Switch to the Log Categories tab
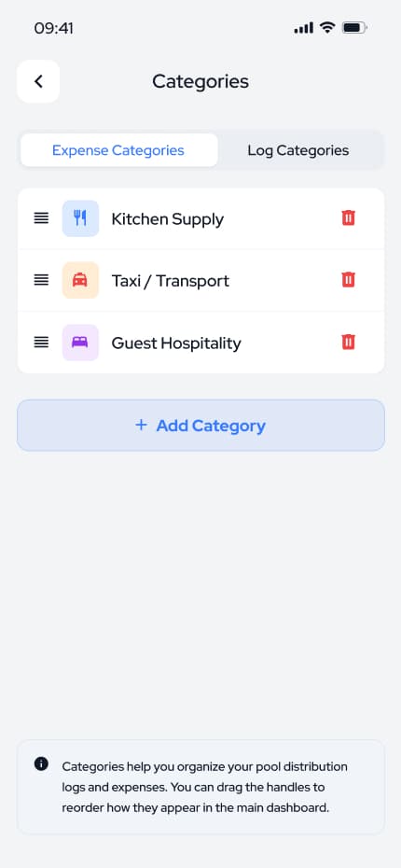Image resolution: width=401 pixels, height=868 pixels. coord(298,150)
